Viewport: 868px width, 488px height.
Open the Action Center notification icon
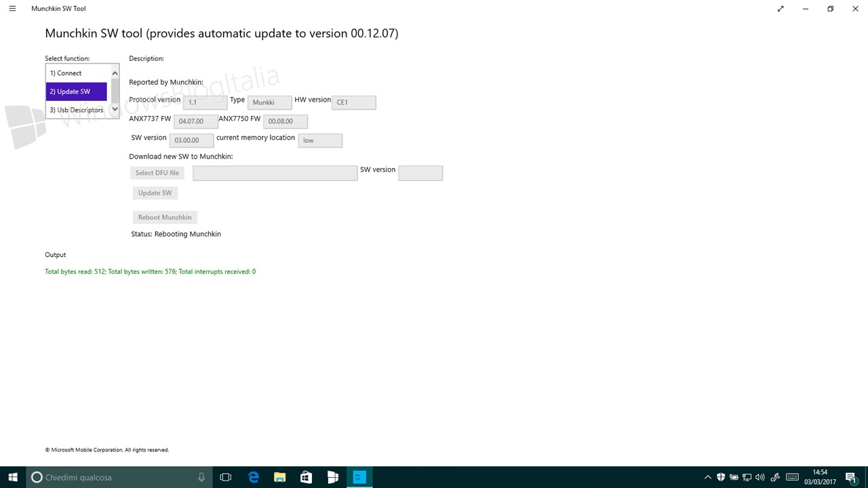pyautogui.click(x=851, y=477)
